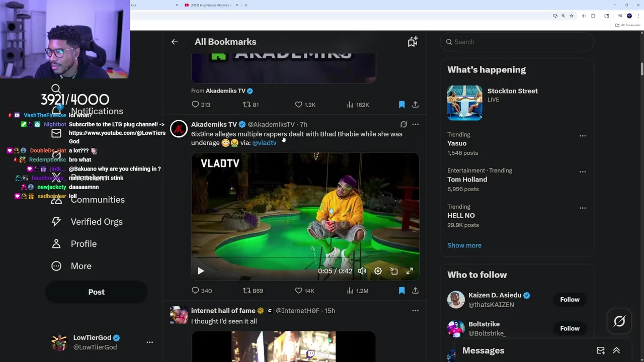This screenshot has width=644, height=362.
Task: Share the post with 1.2M views
Action: pos(415,291)
